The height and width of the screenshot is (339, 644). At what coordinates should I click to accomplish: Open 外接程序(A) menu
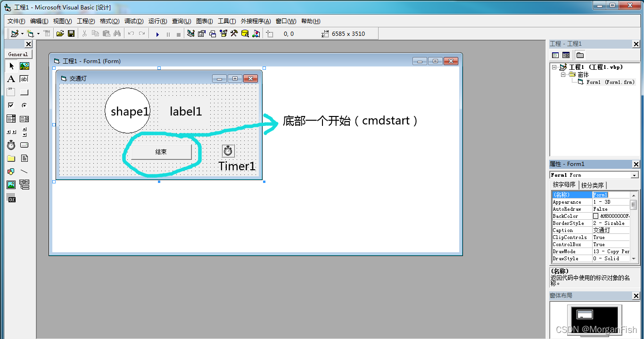(256, 21)
